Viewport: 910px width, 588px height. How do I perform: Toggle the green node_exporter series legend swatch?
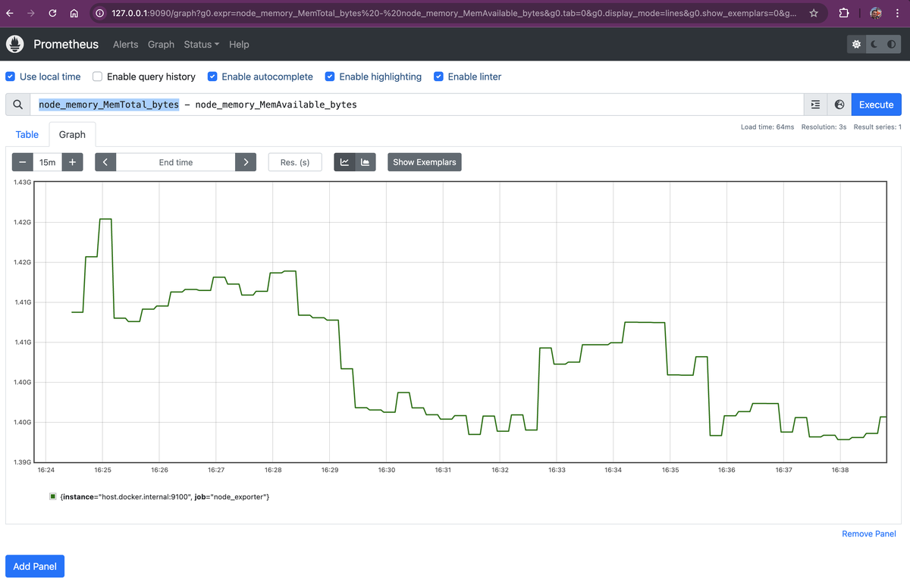click(53, 496)
